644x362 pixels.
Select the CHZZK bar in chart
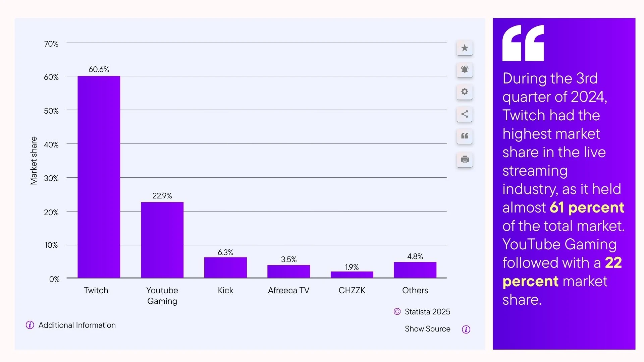click(x=352, y=275)
